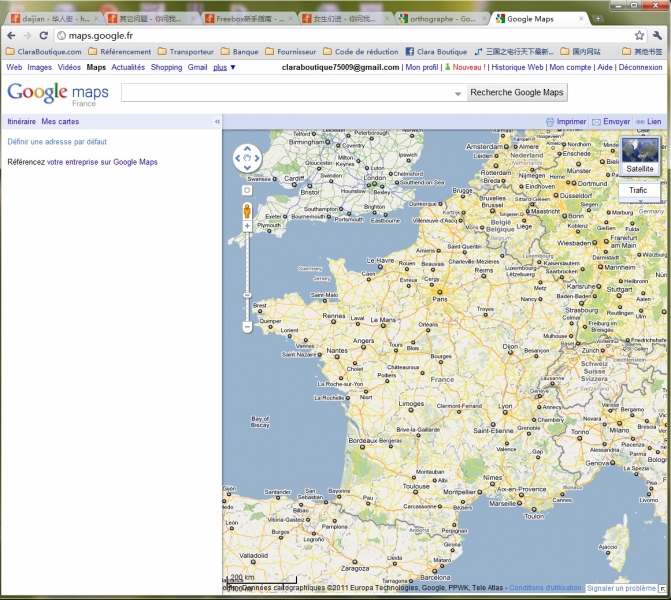This screenshot has height=600, width=671.
Task: Open the Imprimer print link
Action: 571,121
